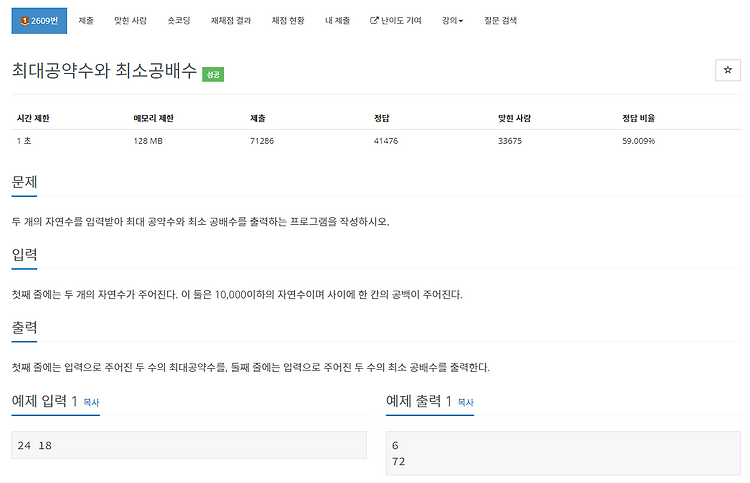Screen dimensions: 750x483
Task: Click the 예제 출력 1 heading
Action: pos(419,401)
